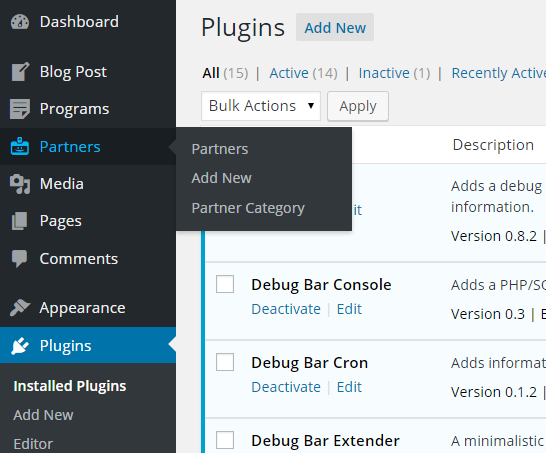Tick the Debug Bar Extender checkbox

pyautogui.click(x=225, y=440)
